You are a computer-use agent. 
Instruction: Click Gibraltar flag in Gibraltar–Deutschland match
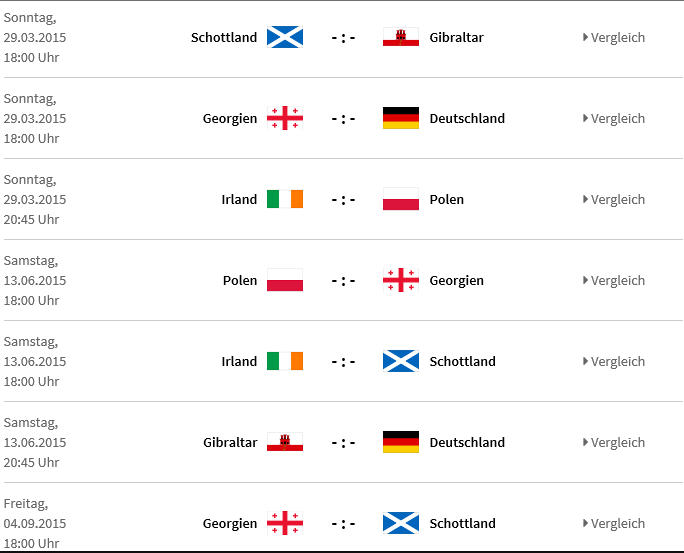click(285, 442)
